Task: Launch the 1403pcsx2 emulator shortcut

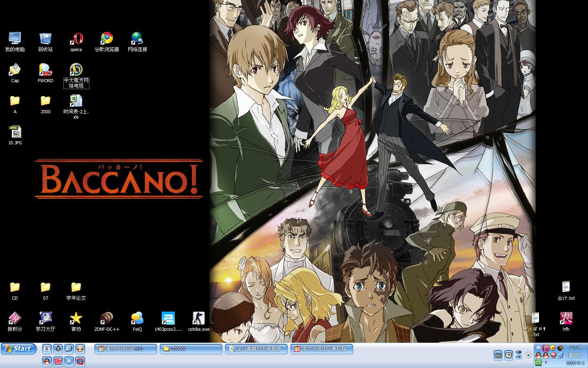Action: click(168, 322)
